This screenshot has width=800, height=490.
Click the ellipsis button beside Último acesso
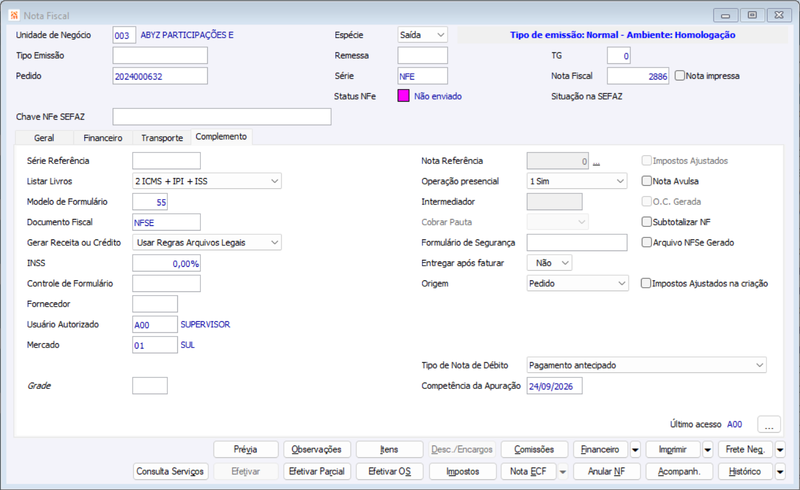point(769,424)
